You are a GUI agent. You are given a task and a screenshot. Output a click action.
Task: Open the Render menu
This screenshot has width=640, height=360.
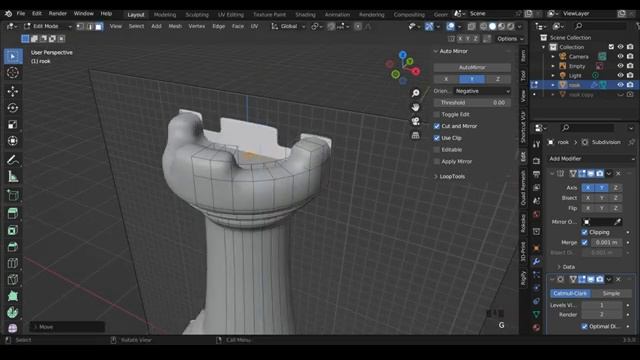[x=58, y=13]
